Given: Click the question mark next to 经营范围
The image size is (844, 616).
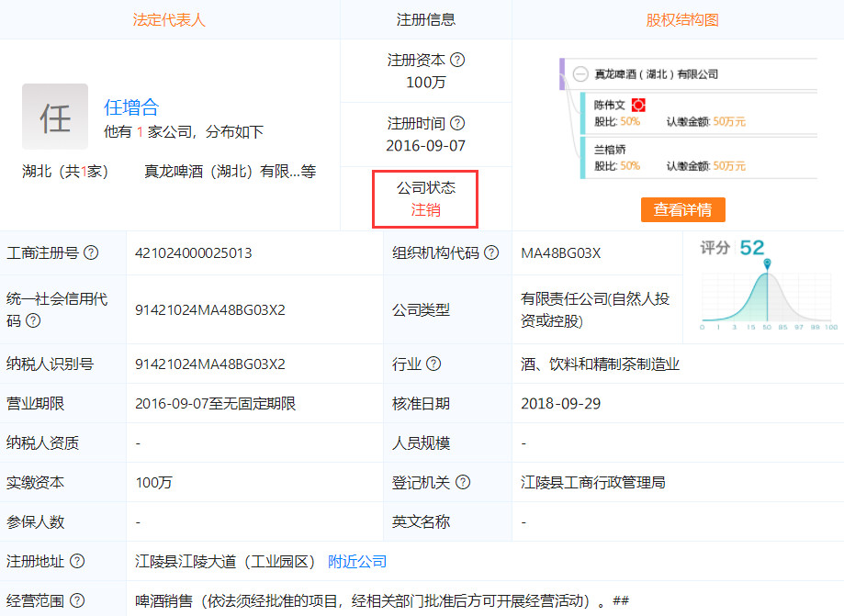Looking at the screenshot, I should (77, 600).
